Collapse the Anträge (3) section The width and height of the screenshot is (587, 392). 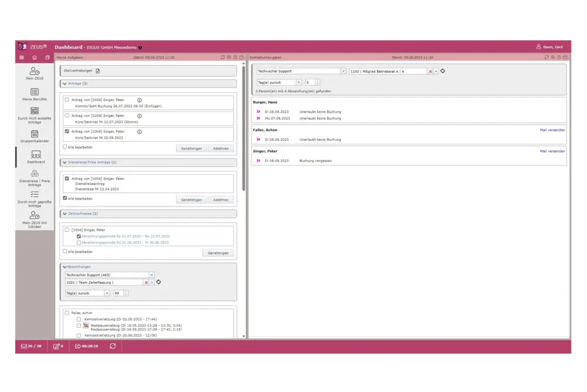[65, 84]
